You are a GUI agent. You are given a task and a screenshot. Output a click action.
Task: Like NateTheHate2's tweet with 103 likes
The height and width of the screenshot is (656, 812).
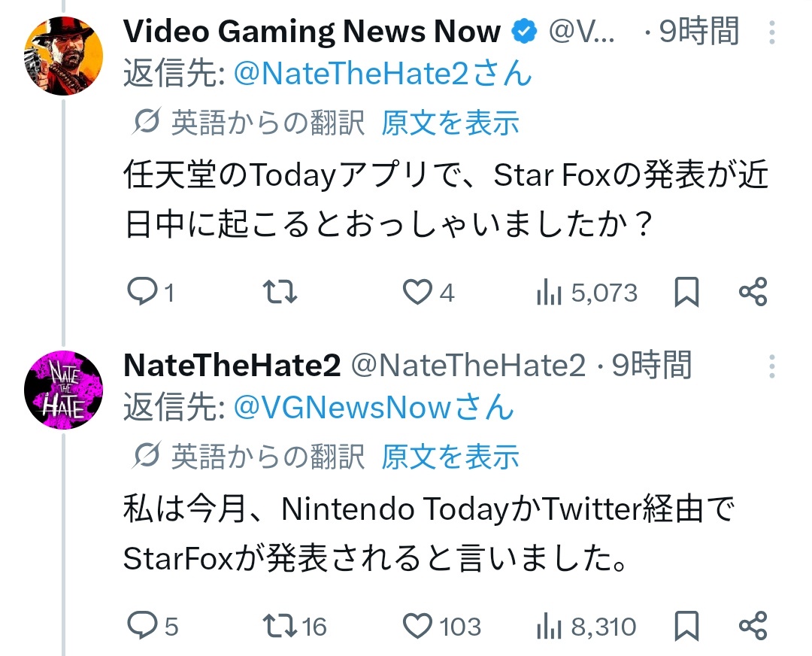pos(418,625)
